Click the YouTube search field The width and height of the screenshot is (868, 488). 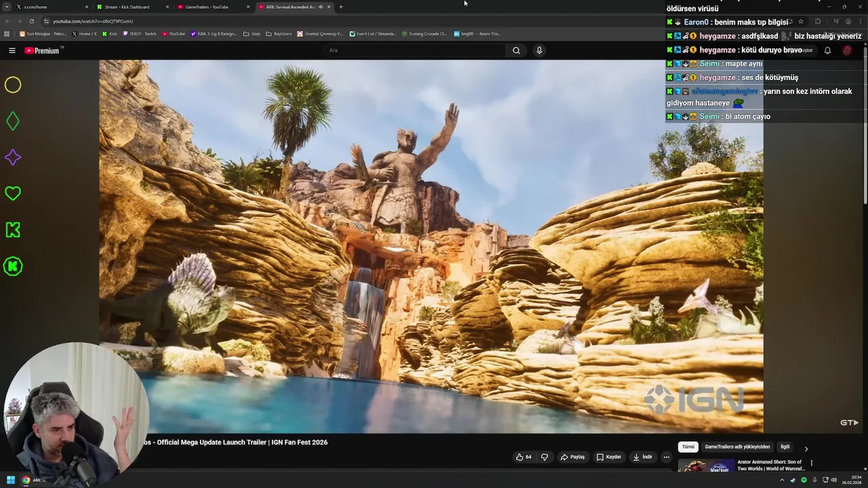click(x=414, y=50)
